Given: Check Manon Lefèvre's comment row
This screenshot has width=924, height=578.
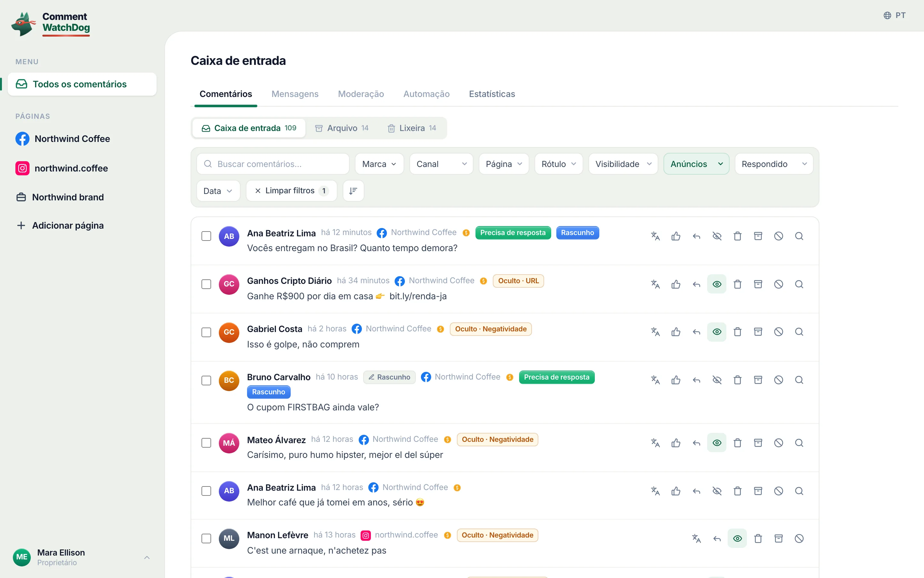Looking at the screenshot, I should point(206,539).
